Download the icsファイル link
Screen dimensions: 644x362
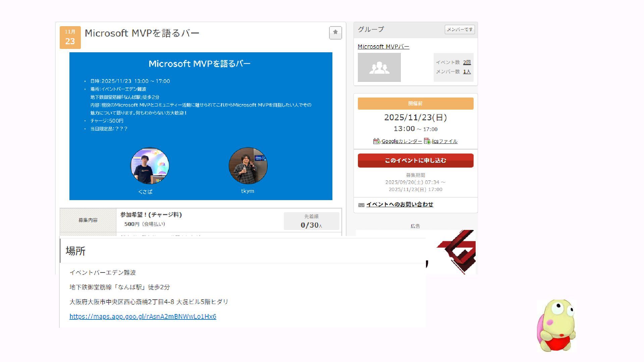tap(445, 141)
